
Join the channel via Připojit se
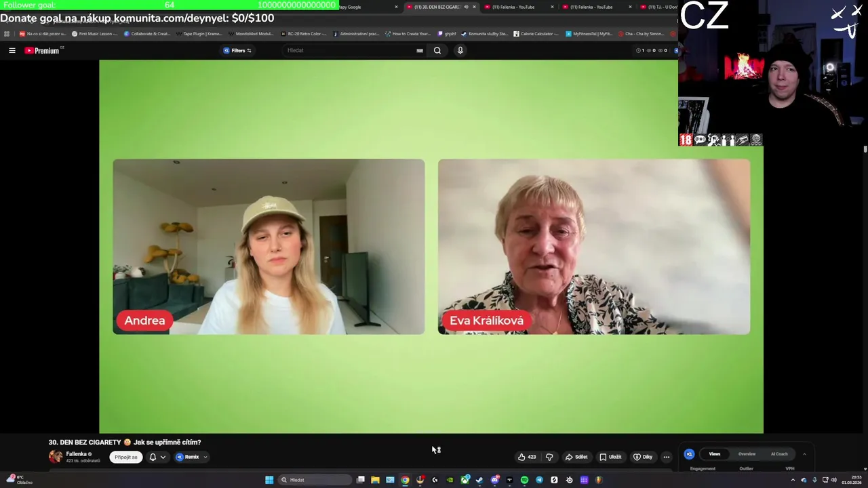click(126, 457)
